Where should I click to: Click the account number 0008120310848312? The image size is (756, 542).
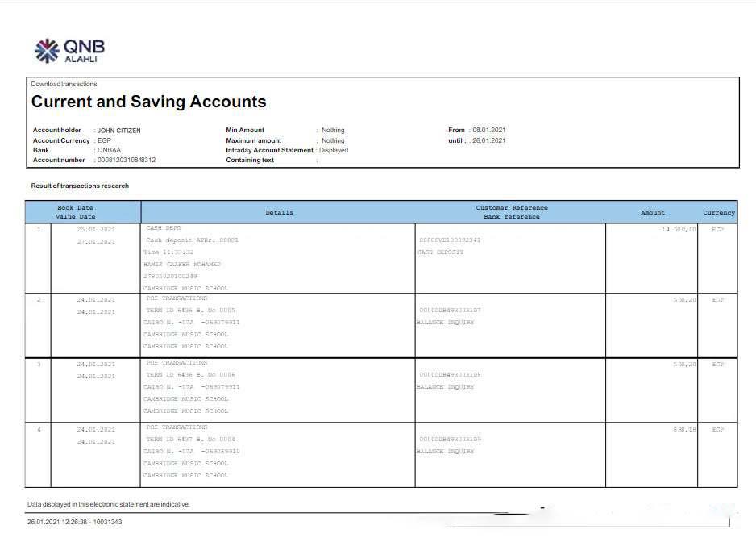127,161
